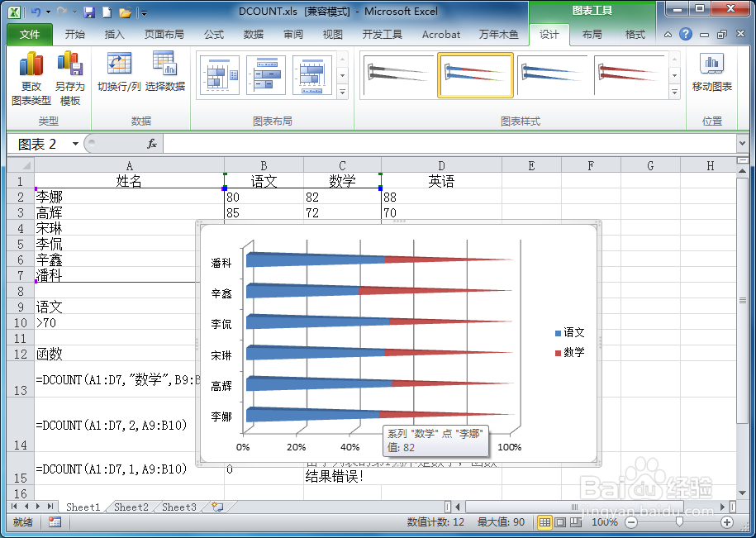Viewport: 756px width, 538px height.
Task: Expand the chart layouts gallery
Action: click(x=343, y=92)
